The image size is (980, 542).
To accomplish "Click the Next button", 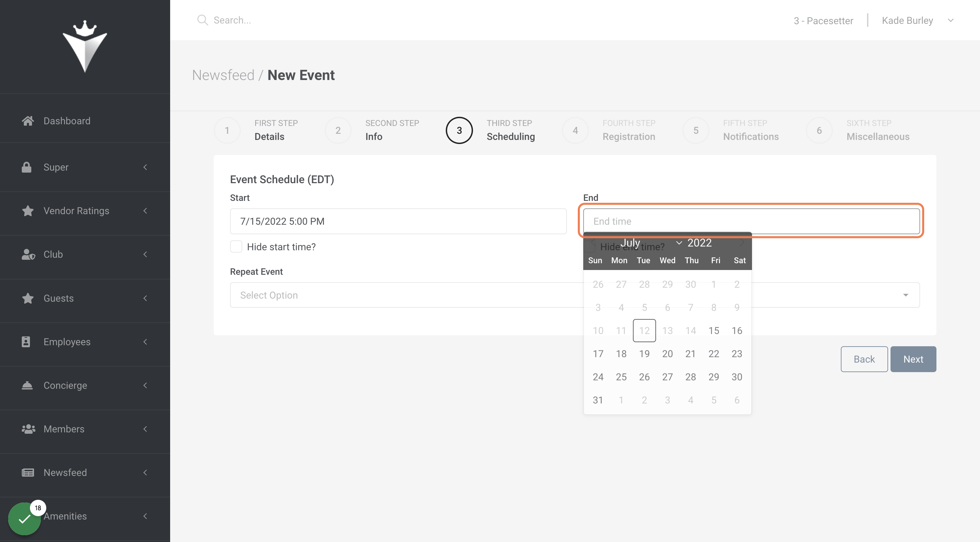I will point(913,359).
